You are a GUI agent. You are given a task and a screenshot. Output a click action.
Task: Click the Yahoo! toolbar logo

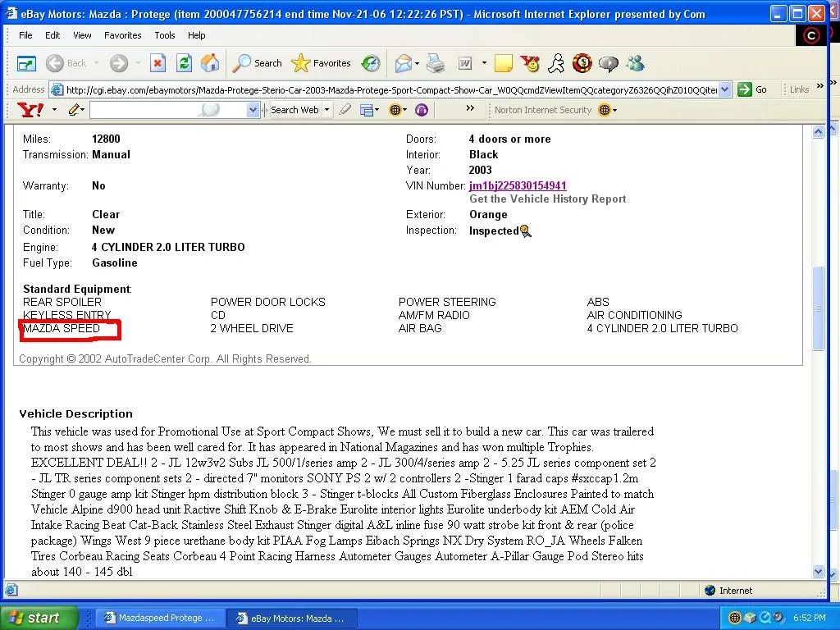click(30, 110)
